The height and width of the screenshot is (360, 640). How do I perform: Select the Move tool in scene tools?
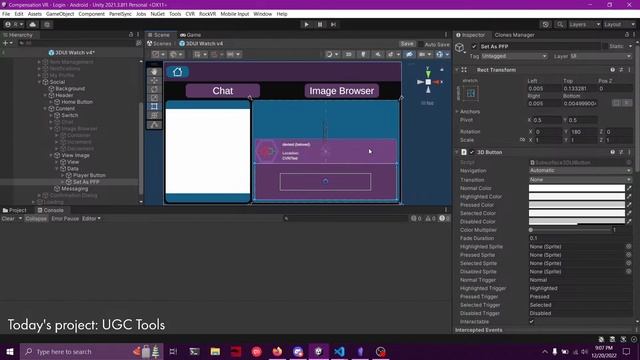pyautogui.click(x=154, y=80)
